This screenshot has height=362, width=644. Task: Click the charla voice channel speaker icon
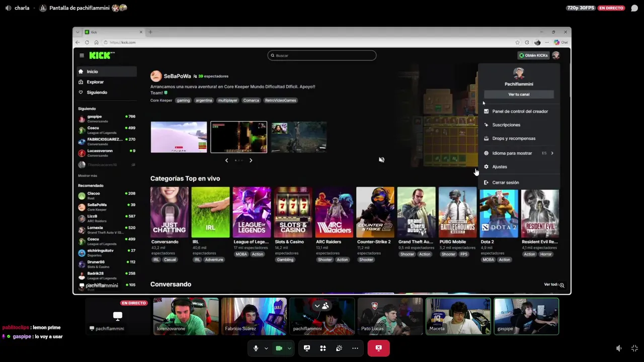pos(8,8)
